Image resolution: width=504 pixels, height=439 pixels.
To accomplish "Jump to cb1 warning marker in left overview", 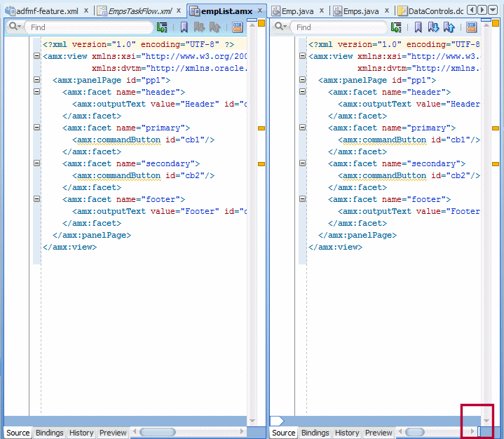I will coord(261,128).
